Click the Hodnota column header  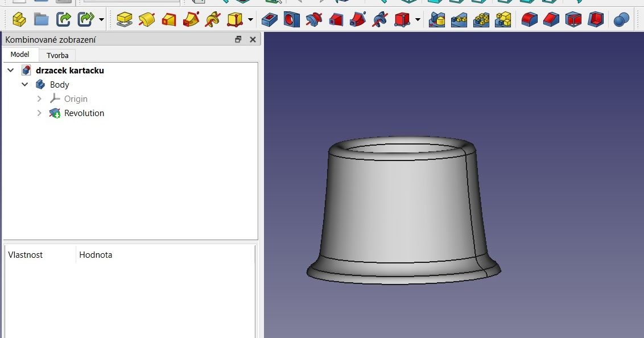[95, 254]
